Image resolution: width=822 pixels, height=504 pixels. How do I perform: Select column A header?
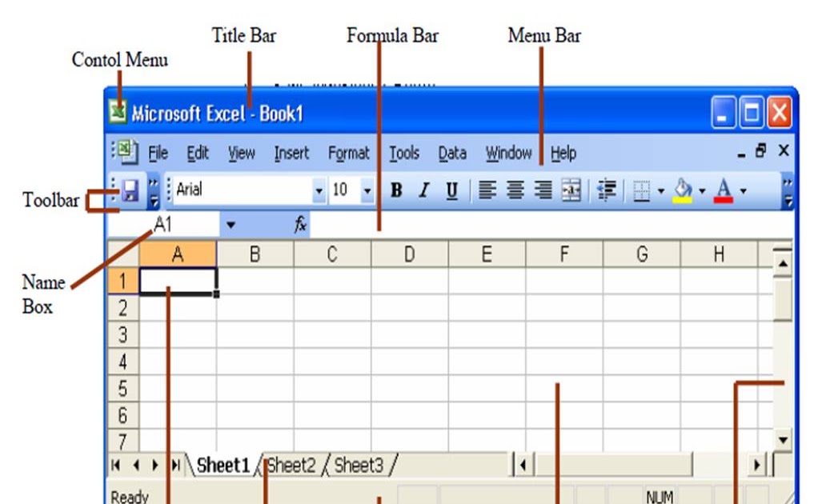click(x=178, y=254)
